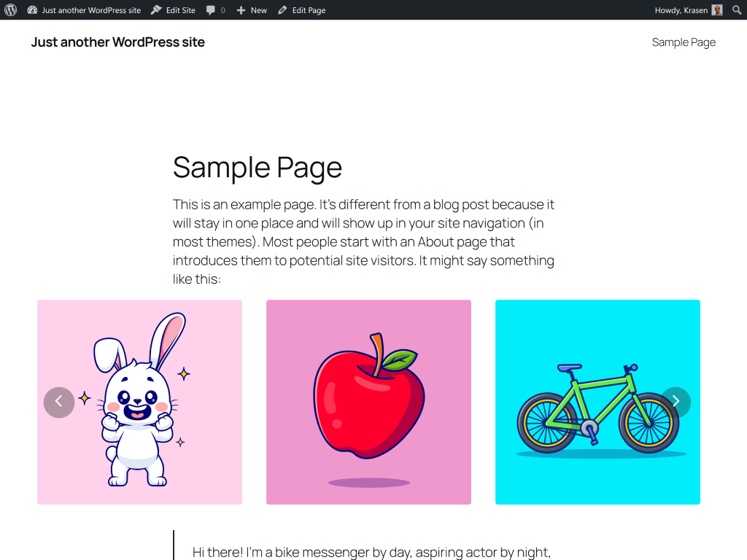Click the bold site title in the page header
This screenshot has height=560, width=747.
117,42
